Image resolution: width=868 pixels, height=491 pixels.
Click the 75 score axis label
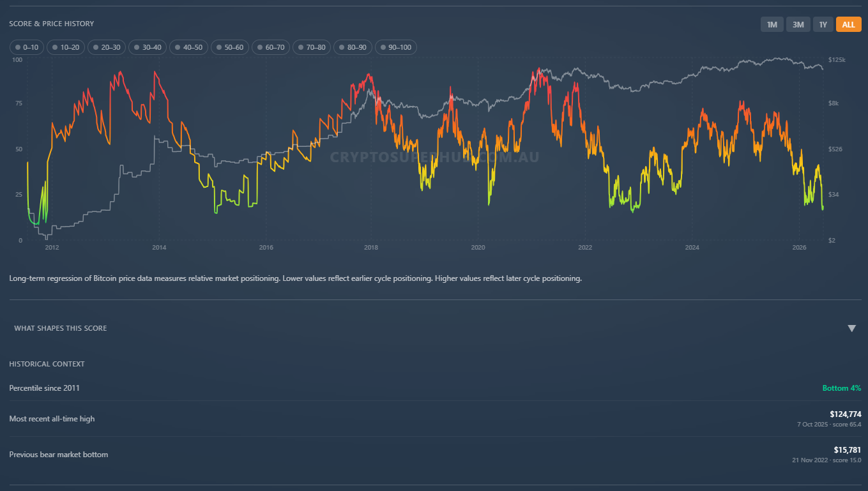(19, 103)
